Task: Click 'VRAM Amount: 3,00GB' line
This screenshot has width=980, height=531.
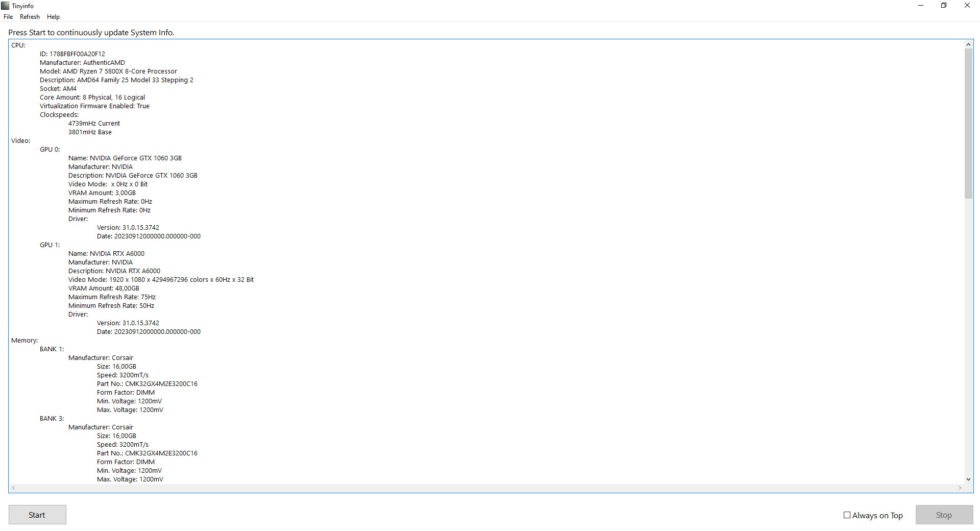Action: [102, 193]
